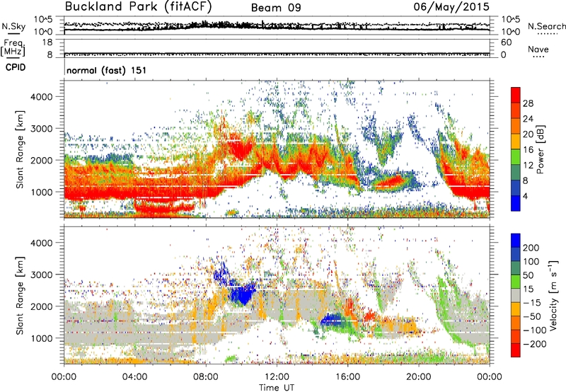Click the '12:00' time tick label

pos(277,377)
